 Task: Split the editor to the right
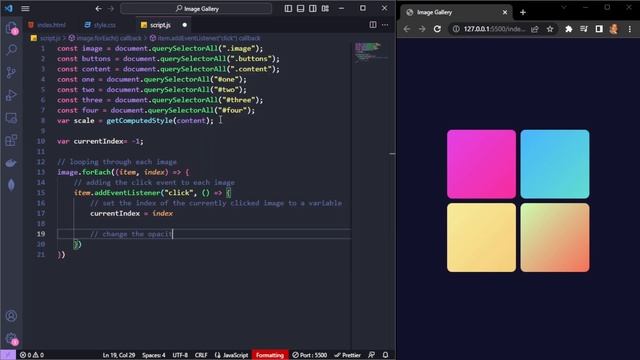[x=373, y=24]
